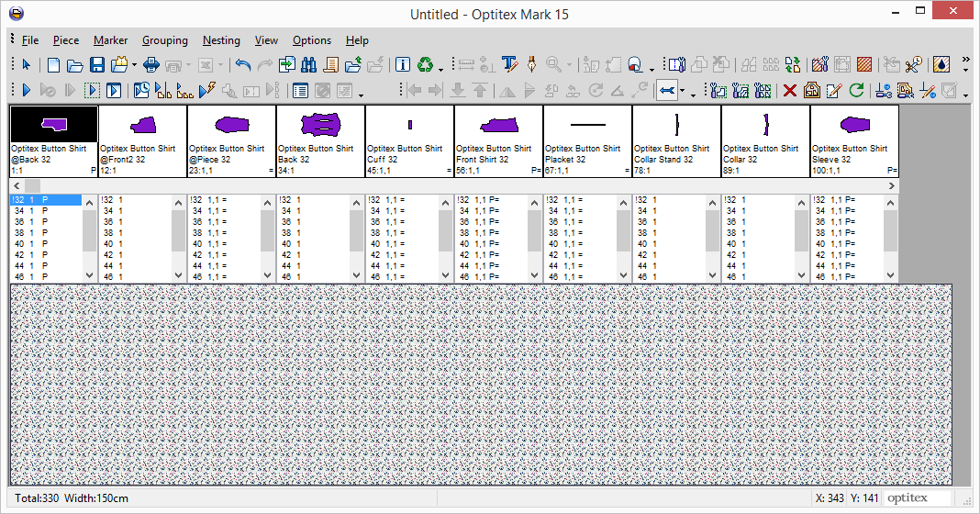Screen dimensions: 980x514
Task: Click the swap files green arrows icon
Action: tap(793, 64)
